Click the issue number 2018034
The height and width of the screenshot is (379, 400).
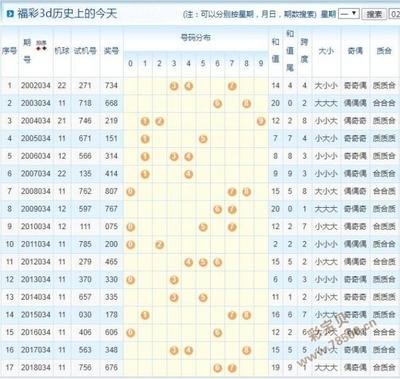click(x=36, y=368)
